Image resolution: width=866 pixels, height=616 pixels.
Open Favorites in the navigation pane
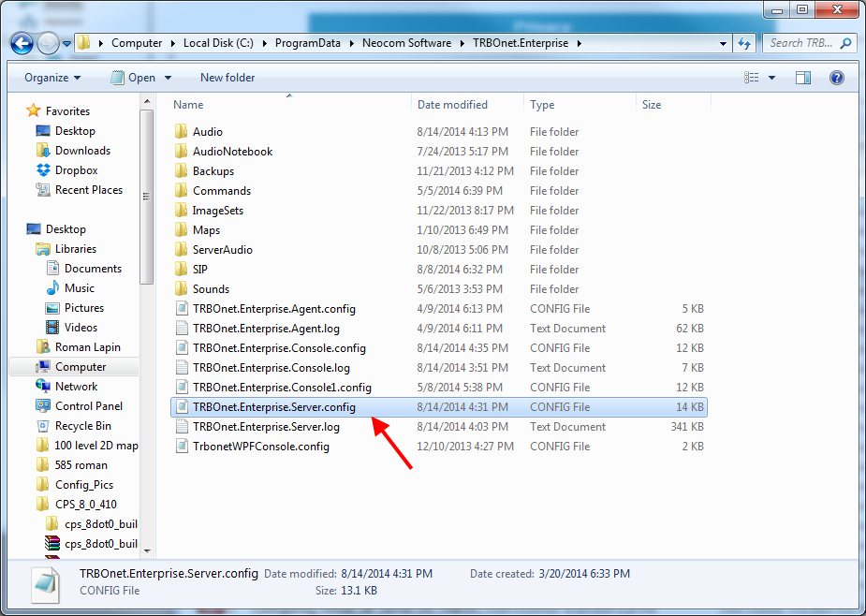[x=67, y=111]
